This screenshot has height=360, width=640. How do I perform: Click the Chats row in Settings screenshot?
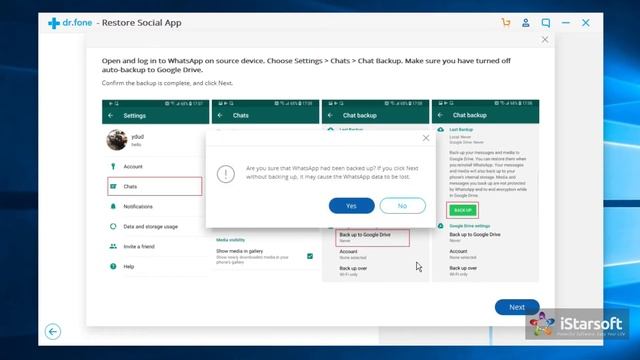tap(155, 187)
